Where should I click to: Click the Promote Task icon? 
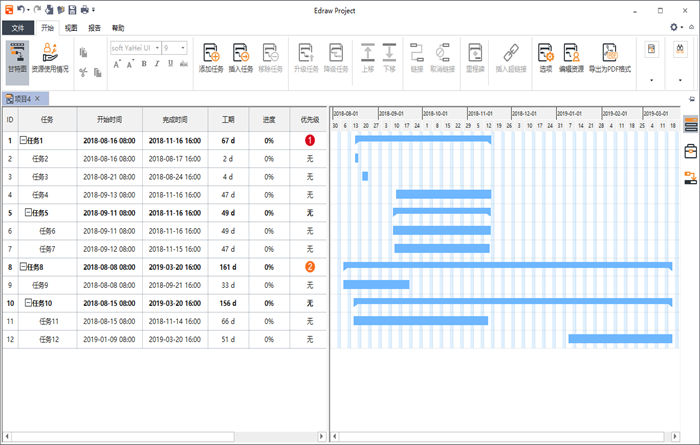pyautogui.click(x=306, y=53)
